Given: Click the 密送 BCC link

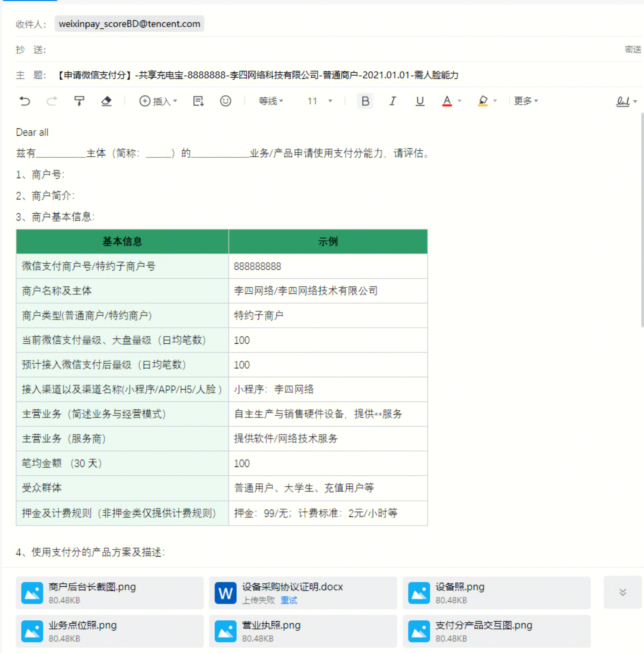Looking at the screenshot, I should click(633, 50).
